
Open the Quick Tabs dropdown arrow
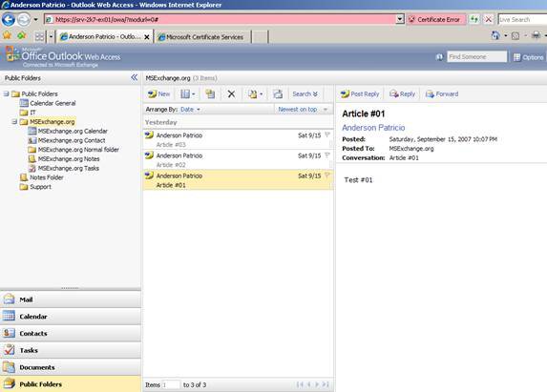(51, 36)
